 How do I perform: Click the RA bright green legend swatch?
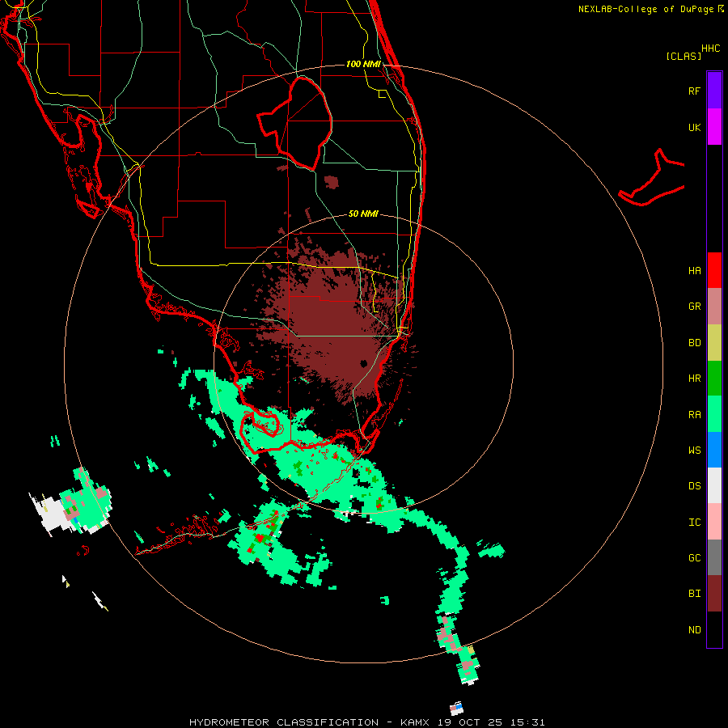pyautogui.click(x=714, y=414)
